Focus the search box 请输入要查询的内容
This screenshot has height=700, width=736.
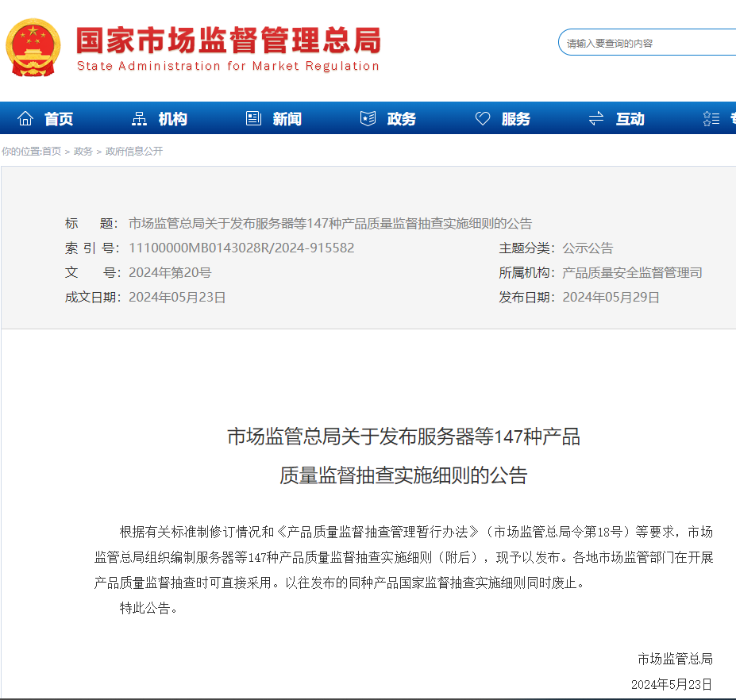coord(647,44)
